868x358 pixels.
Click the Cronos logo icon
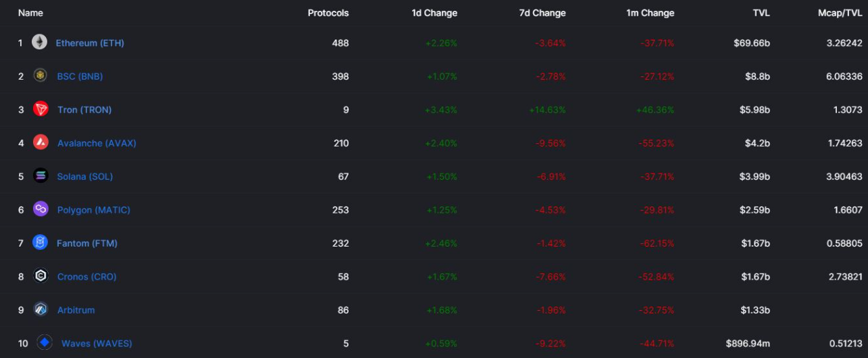tap(41, 276)
